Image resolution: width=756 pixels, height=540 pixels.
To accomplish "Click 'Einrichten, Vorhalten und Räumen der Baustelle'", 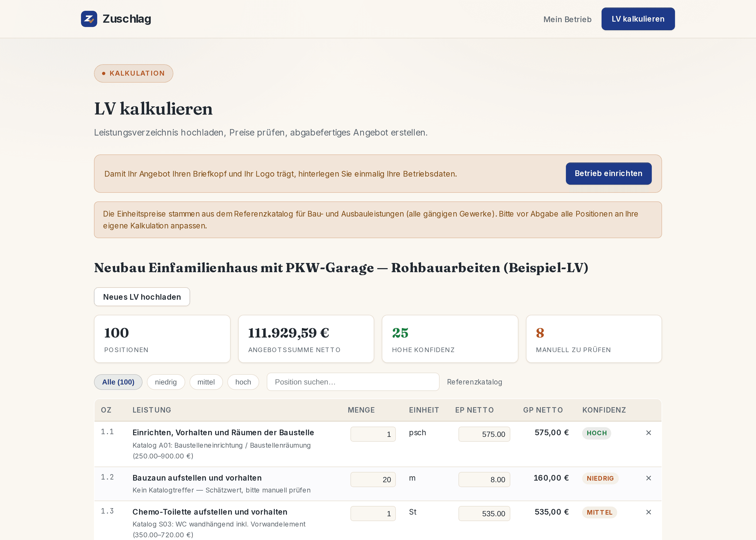I will click(x=223, y=433).
